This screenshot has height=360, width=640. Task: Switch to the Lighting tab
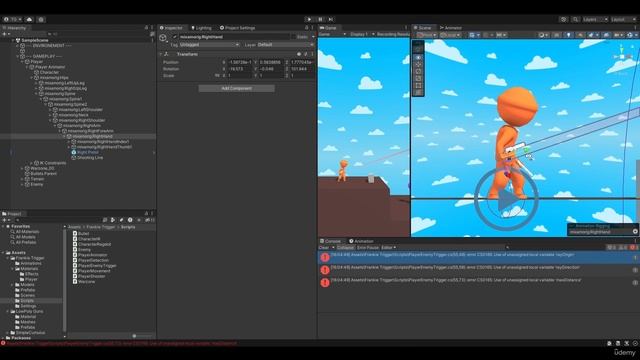[x=201, y=28]
